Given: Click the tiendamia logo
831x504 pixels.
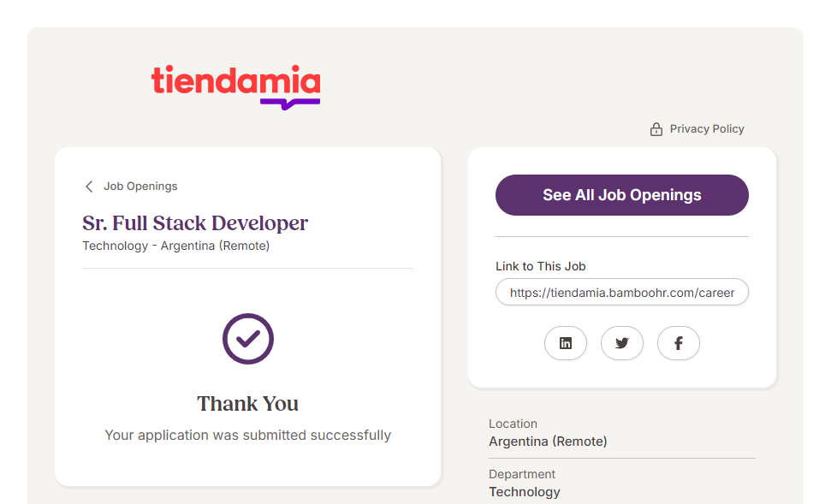Looking at the screenshot, I should (x=235, y=86).
